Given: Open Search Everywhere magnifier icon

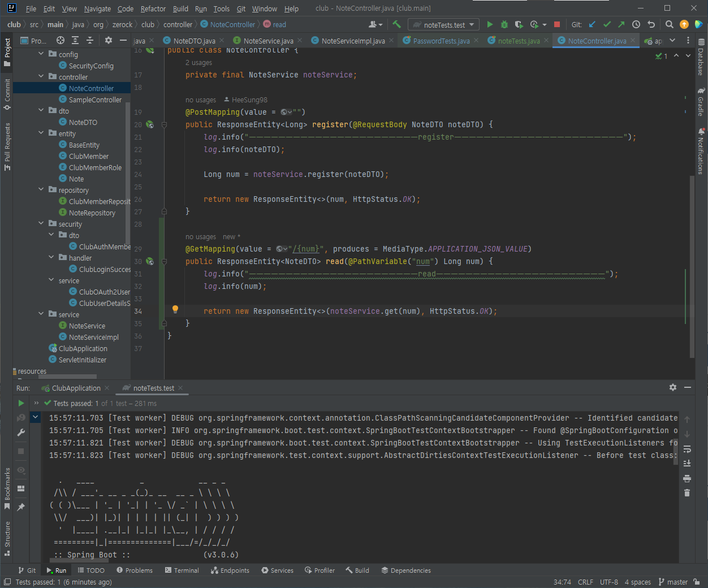Looking at the screenshot, I should pyautogui.click(x=670, y=24).
